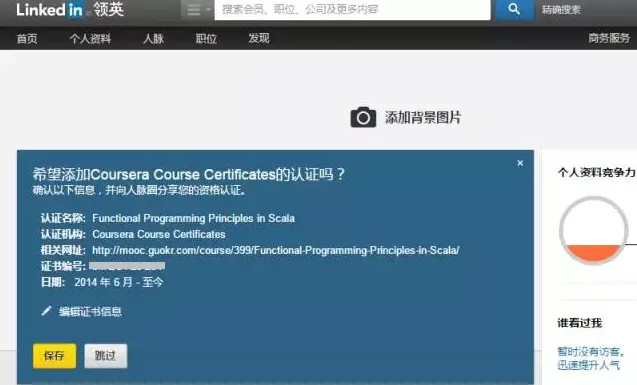The width and height of the screenshot is (637, 385).
Task: Click the blurred certificate number field
Action: [127, 266]
